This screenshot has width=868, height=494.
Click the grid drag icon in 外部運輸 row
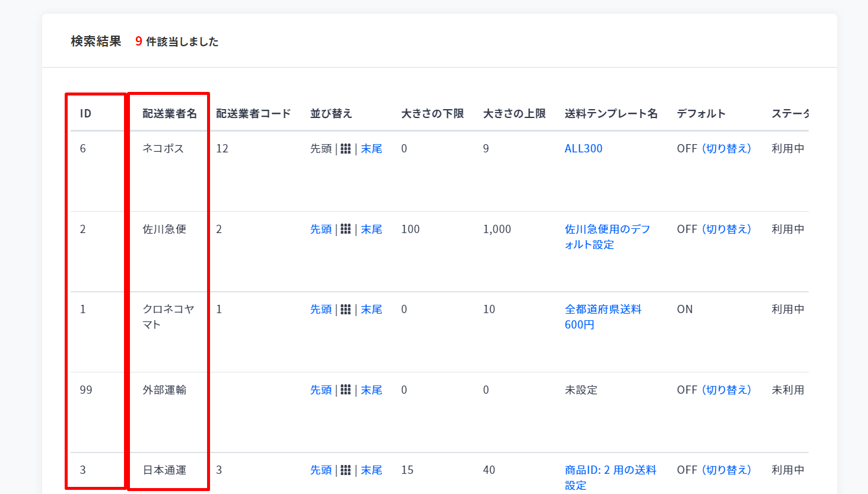coord(346,390)
